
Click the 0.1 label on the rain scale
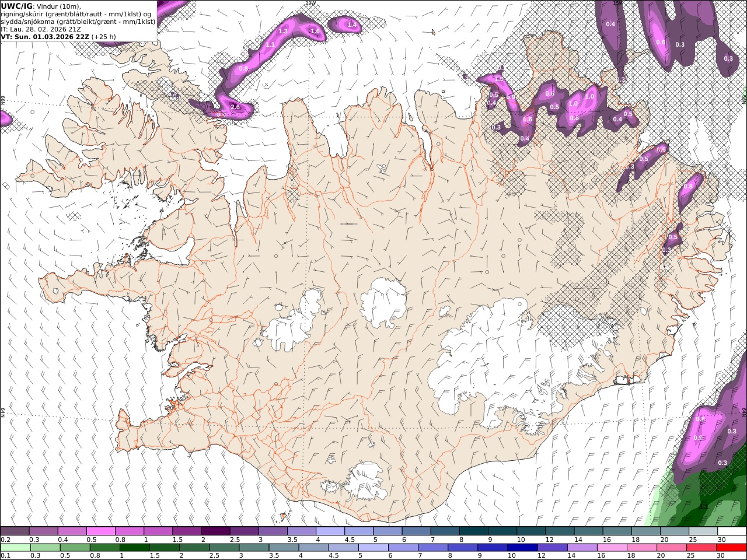tap(6, 555)
